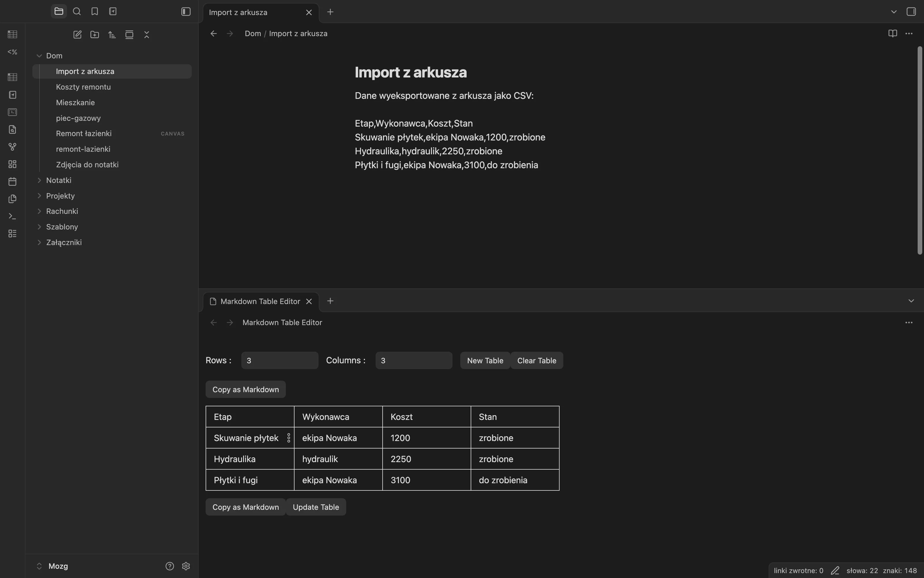
Task: Open the file explorer tab icon
Action: [x=59, y=12]
